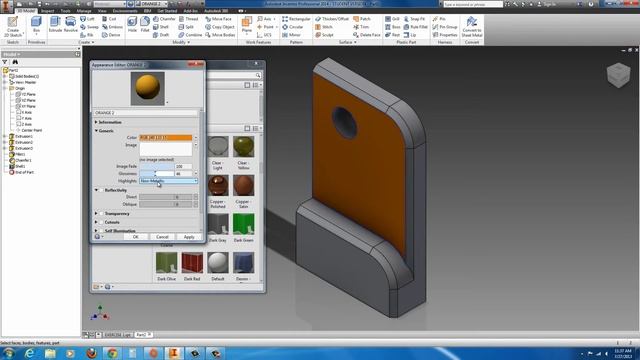Switch to the View ribbon tab

click(102, 11)
